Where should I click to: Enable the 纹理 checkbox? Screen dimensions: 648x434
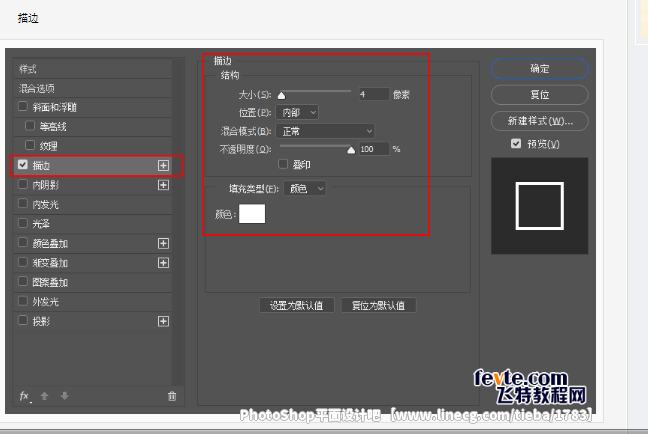pos(30,145)
